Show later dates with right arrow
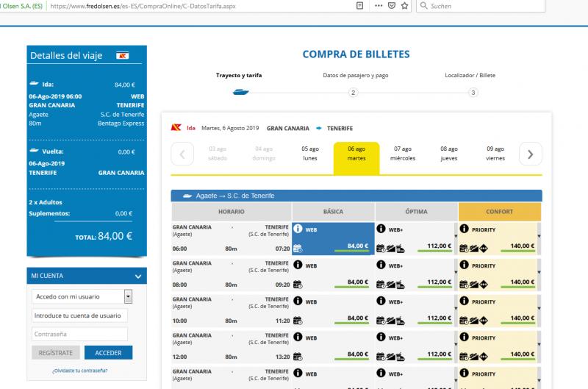The width and height of the screenshot is (588, 389). tap(530, 154)
